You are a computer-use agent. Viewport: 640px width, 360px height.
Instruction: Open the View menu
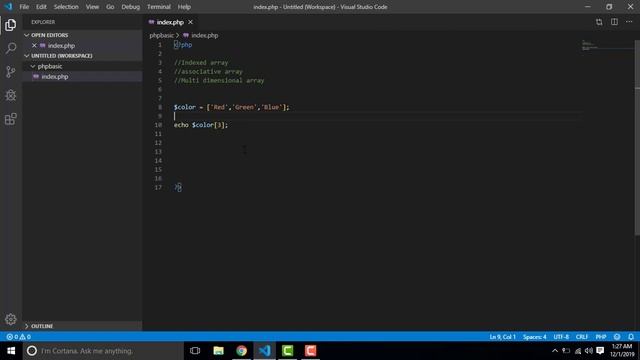(x=92, y=7)
